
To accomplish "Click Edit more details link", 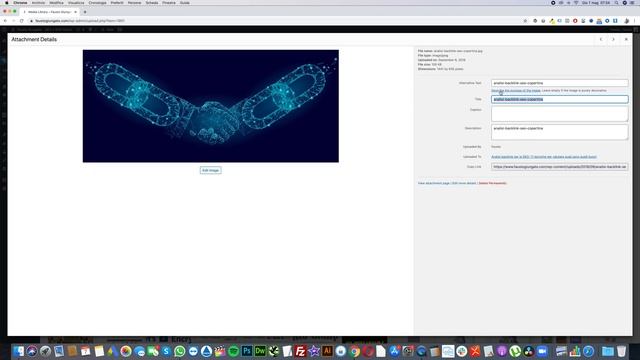I will 464,183.
